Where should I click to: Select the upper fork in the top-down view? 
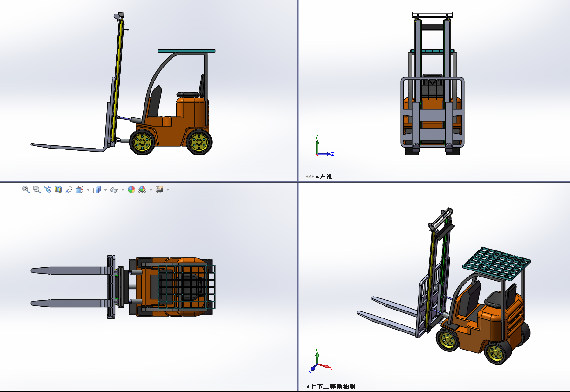69,270
